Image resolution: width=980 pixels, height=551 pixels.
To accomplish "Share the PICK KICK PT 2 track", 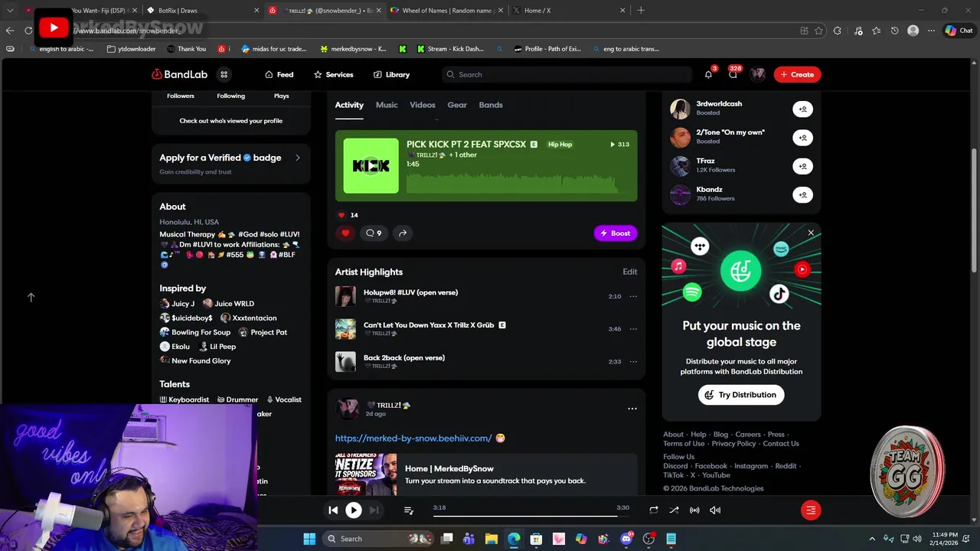I will (403, 233).
